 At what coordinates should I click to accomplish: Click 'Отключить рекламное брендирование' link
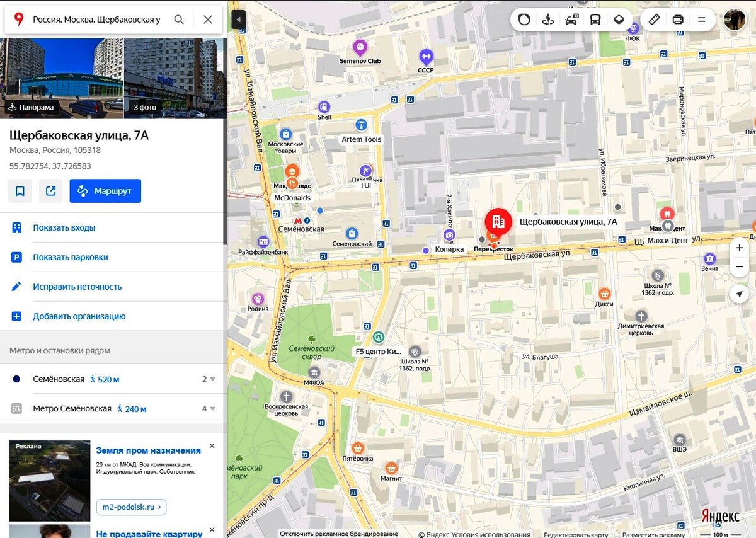[339, 534]
